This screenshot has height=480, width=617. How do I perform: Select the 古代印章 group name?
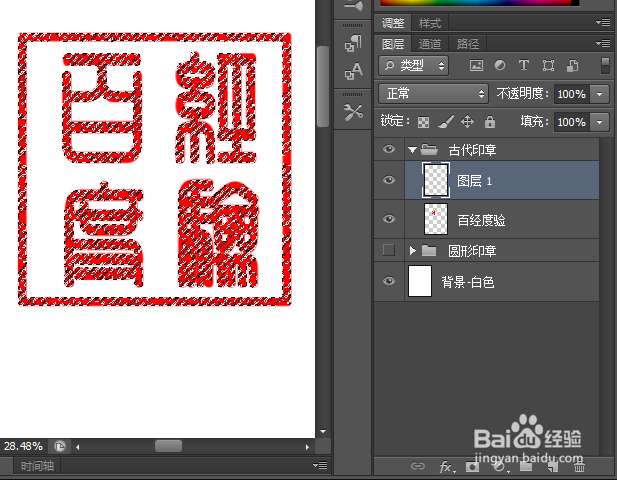472,150
